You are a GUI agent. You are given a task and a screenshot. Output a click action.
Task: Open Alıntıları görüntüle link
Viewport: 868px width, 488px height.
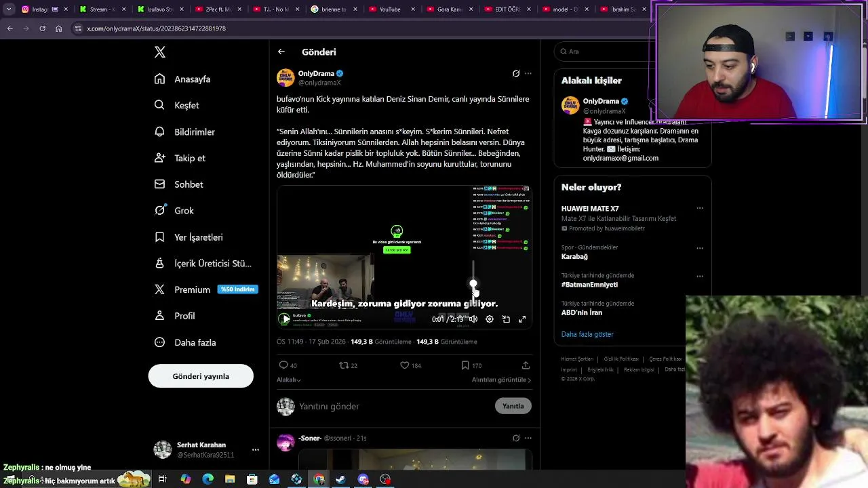501,380
